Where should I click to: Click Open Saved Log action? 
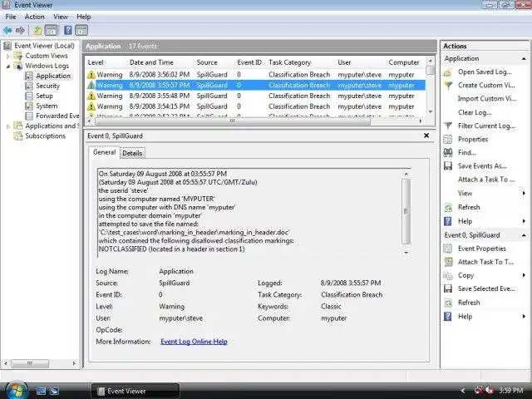click(x=485, y=72)
